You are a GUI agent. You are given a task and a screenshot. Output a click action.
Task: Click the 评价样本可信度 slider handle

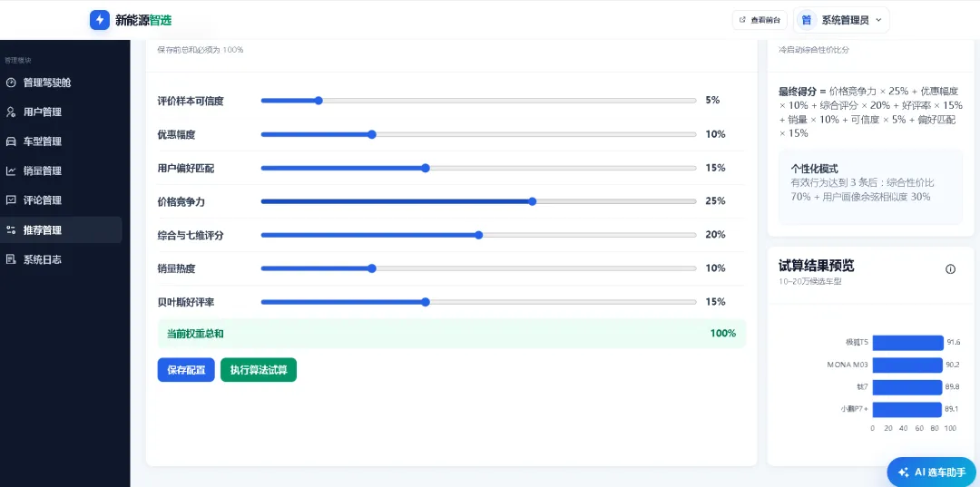(318, 101)
